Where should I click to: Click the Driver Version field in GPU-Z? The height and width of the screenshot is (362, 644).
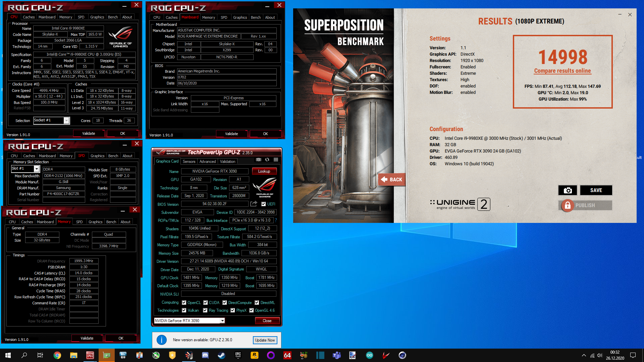coord(229,261)
